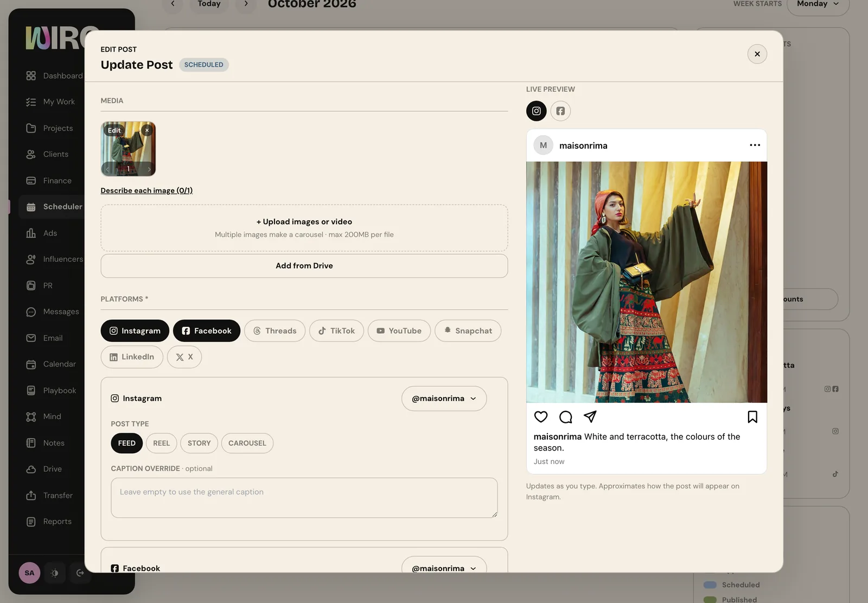Screen dimensions: 868x603
Task: Enable the X platform chip
Action: [184, 357]
